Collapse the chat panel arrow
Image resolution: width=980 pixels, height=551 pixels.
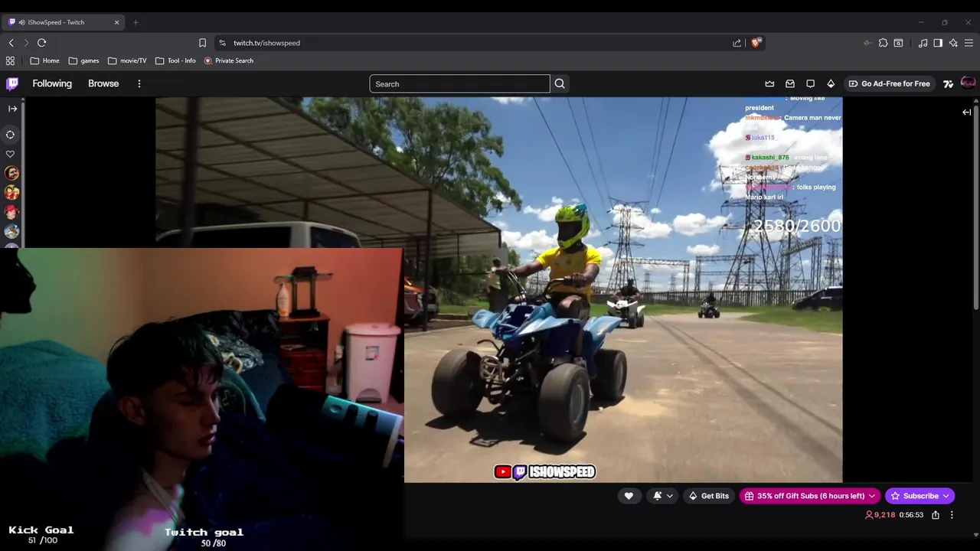pos(966,112)
